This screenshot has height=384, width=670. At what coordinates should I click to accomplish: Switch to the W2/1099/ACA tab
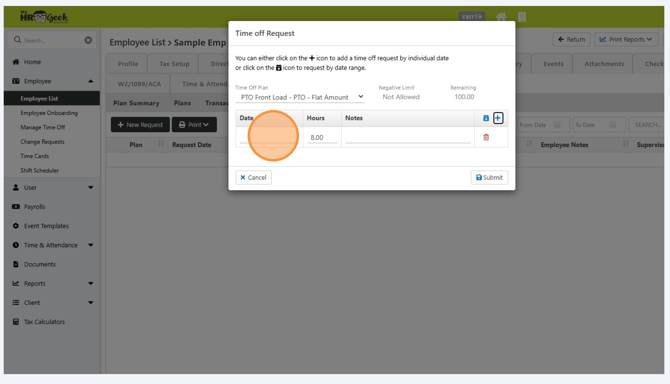(139, 84)
